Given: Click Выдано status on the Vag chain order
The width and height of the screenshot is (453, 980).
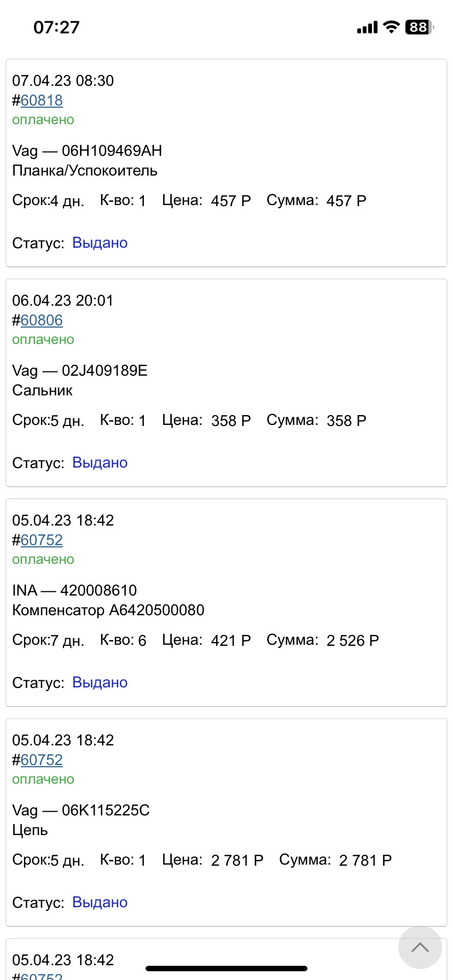Looking at the screenshot, I should tap(100, 902).
